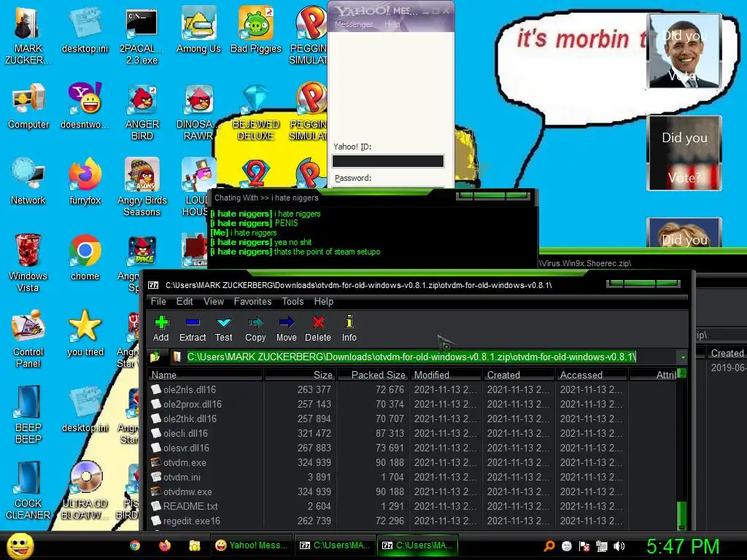Open the 7-Zip Help menu
Image resolution: width=747 pixels, height=560 pixels.
(323, 301)
